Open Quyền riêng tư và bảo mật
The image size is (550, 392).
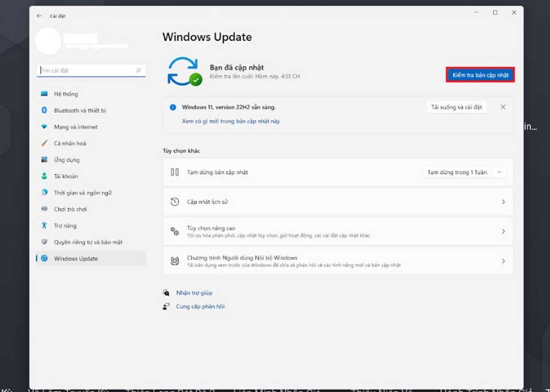click(x=91, y=242)
